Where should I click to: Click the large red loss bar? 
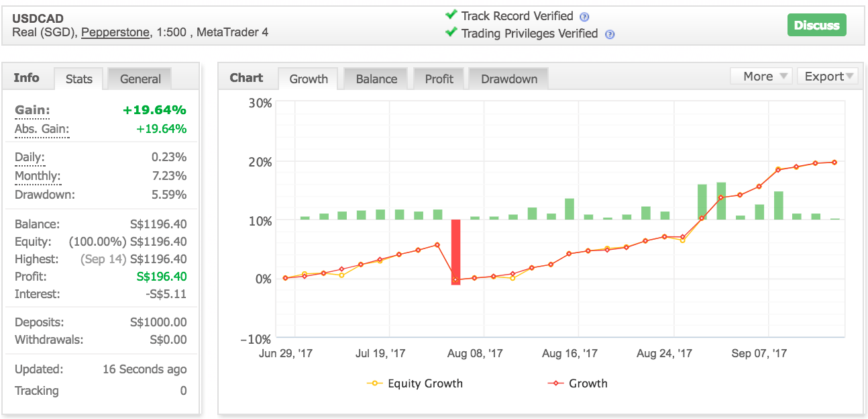coord(455,252)
